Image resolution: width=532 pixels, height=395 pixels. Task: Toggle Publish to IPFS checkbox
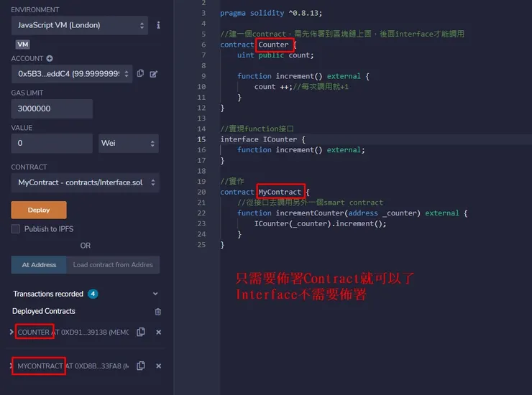16,229
